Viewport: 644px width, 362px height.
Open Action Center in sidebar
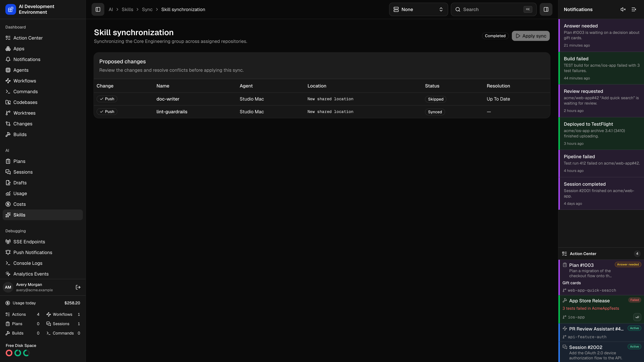click(x=43, y=38)
